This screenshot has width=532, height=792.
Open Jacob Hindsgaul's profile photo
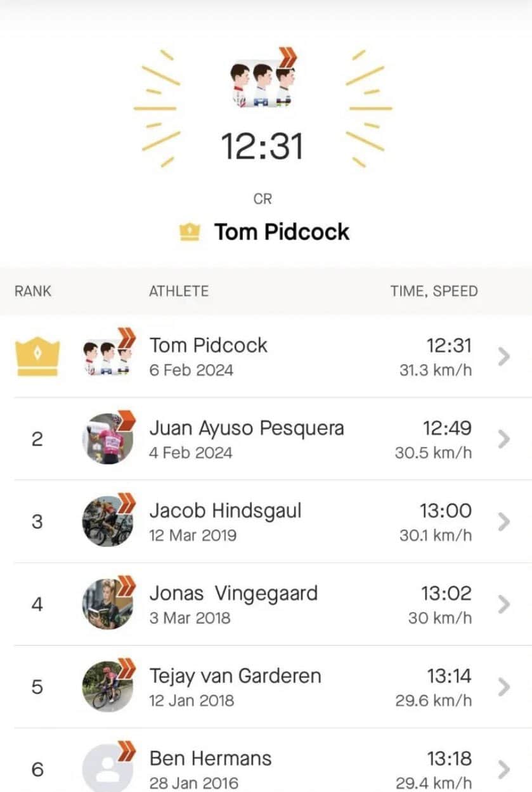(108, 521)
